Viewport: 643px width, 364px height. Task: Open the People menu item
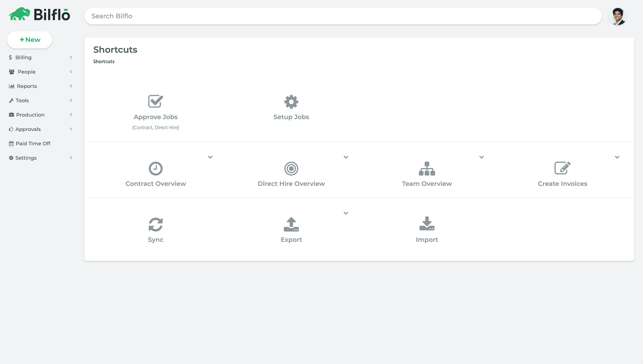26,72
